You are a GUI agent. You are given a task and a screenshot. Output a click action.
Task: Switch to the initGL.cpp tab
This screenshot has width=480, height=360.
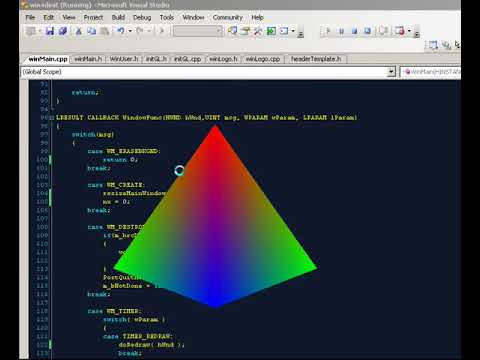[187, 59]
